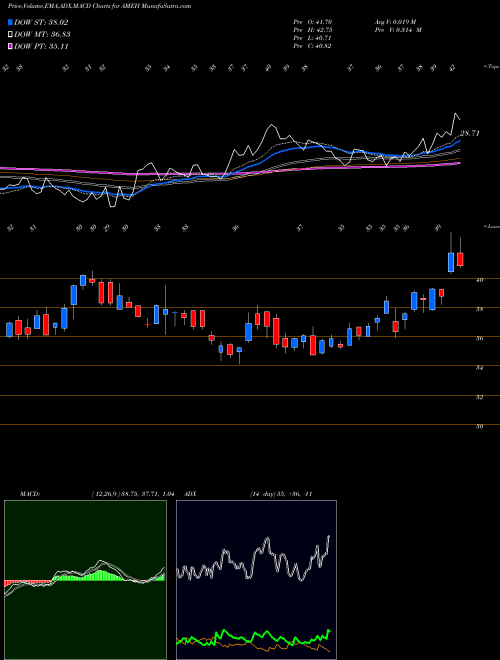
Task: Select the DOW PT: 35.11 label
Action: click(x=41, y=46)
